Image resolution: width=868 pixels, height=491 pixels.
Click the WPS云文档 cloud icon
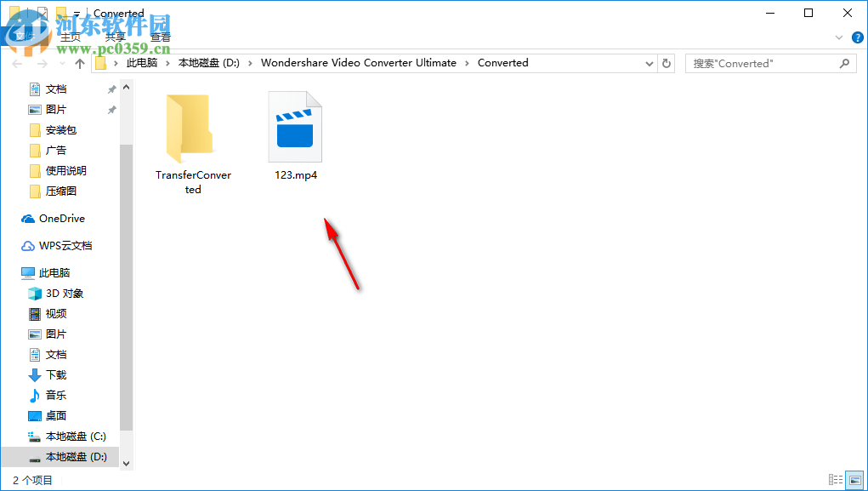tap(28, 246)
